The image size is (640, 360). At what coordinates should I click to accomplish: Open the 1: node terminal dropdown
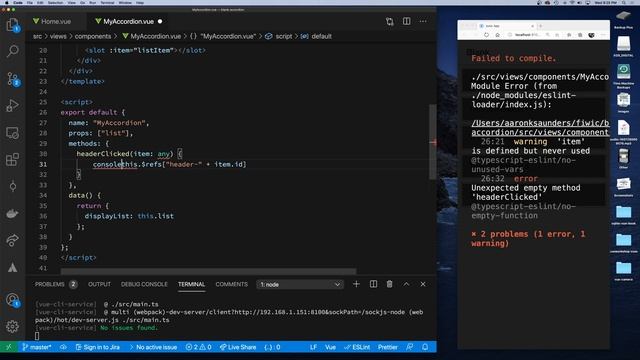tap(300, 284)
